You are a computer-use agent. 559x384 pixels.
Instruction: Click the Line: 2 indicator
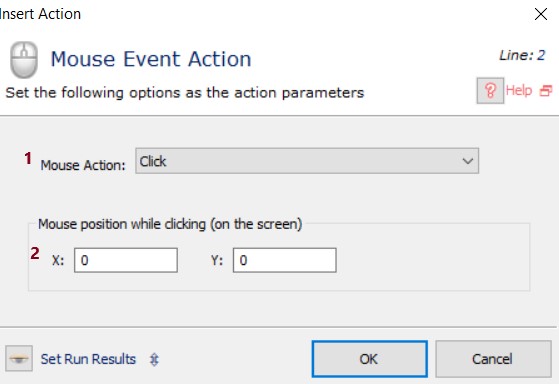(x=522, y=55)
